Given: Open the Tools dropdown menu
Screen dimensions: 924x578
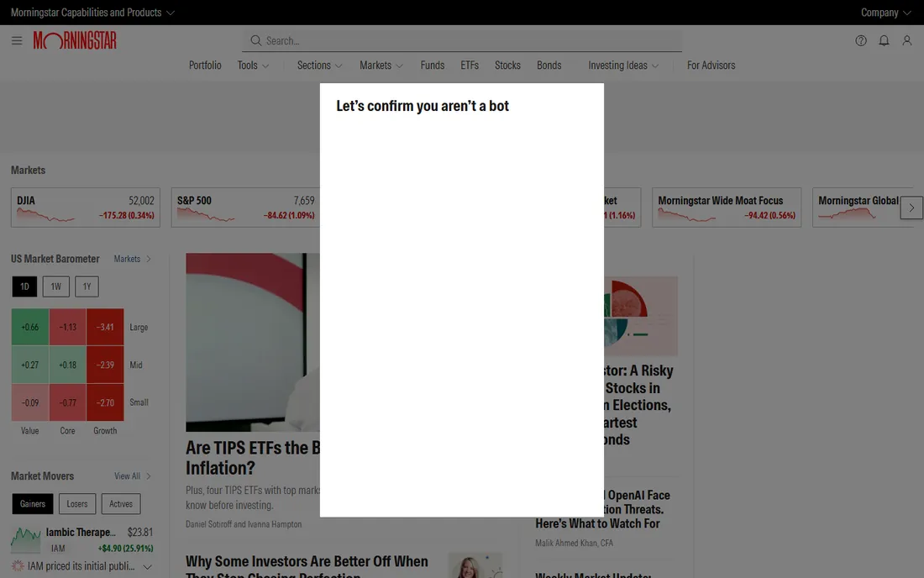Looking at the screenshot, I should pos(253,66).
